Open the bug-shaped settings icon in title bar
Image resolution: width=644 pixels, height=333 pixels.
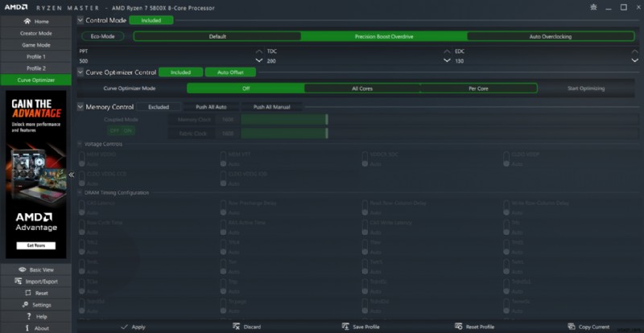593,7
